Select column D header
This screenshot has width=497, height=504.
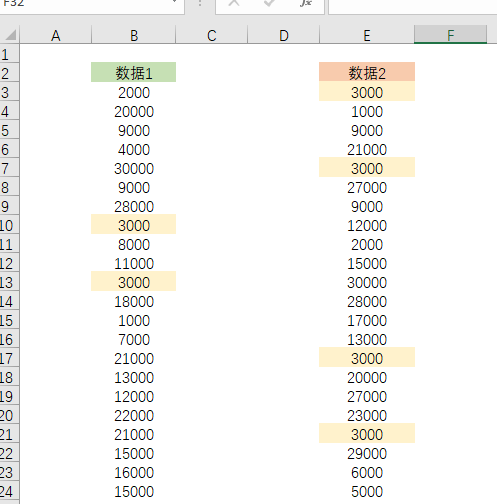(x=284, y=35)
